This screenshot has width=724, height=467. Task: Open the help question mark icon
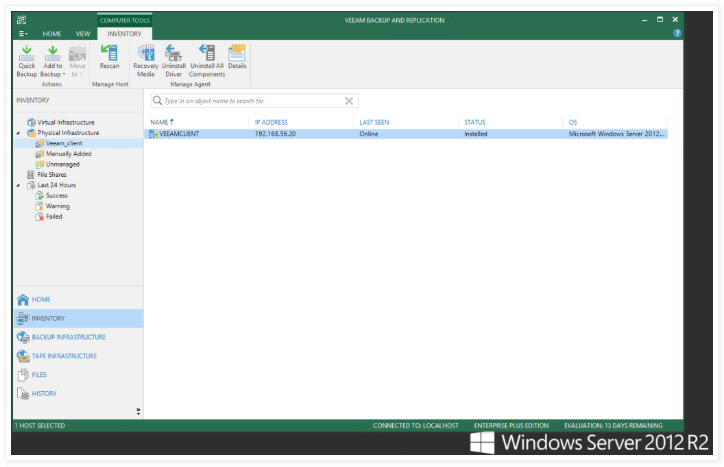click(677, 33)
